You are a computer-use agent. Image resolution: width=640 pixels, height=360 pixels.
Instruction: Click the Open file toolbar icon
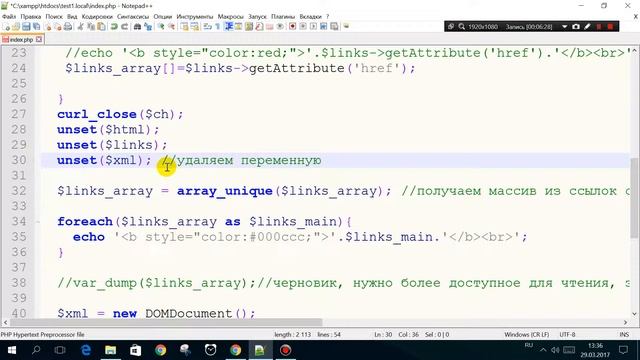(16, 27)
